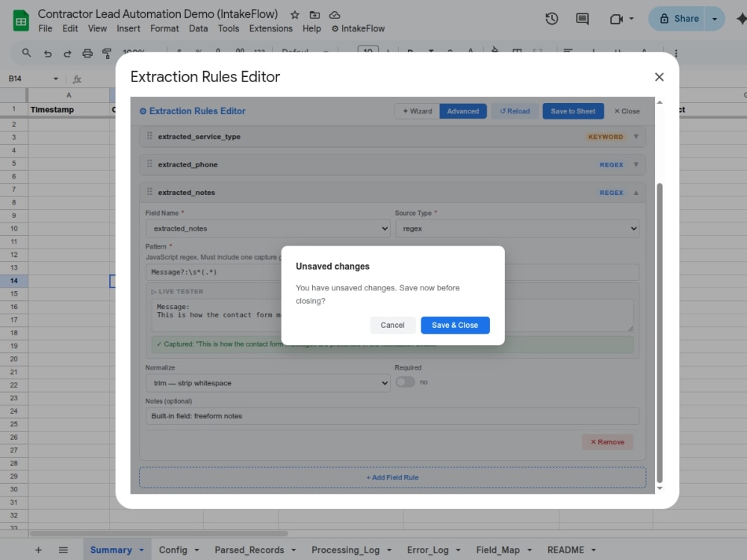Screen dimensions: 747x560
Task: Open the Insert menu
Action: pos(128,28)
